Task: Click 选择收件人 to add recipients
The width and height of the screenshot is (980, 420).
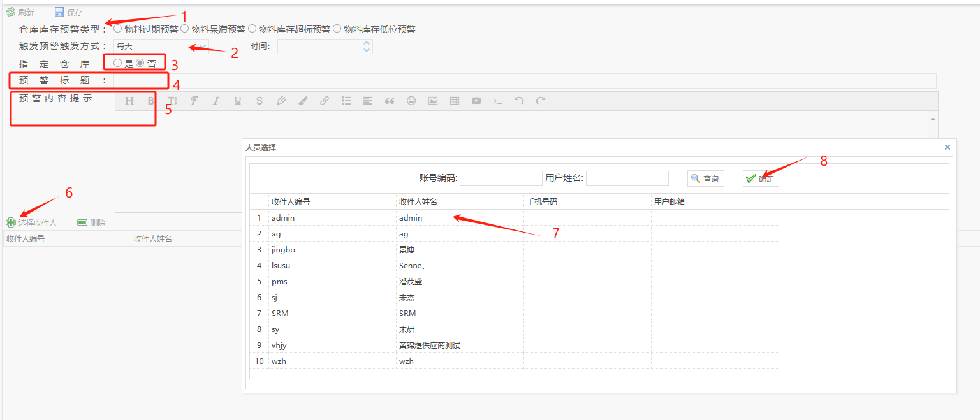Action: click(x=32, y=222)
